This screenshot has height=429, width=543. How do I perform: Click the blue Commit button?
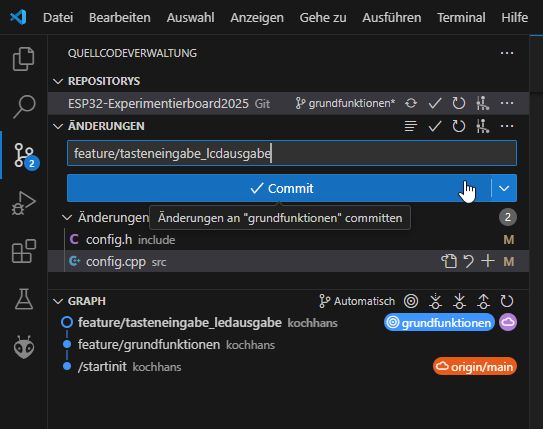click(279, 188)
